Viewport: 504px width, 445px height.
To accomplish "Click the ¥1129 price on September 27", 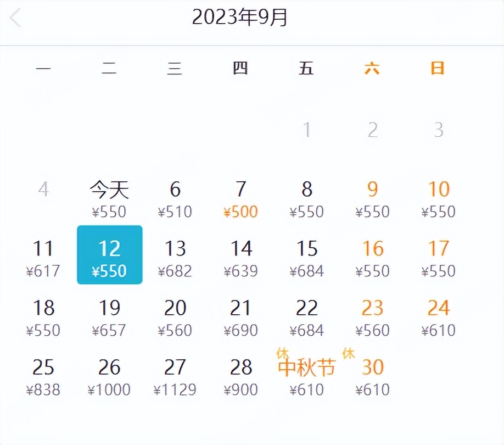I will tap(175, 390).
